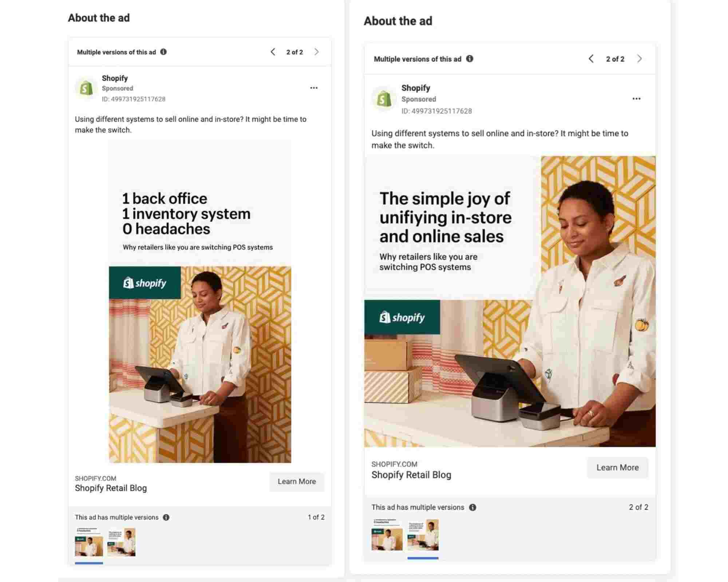Click info icon next to 'This ad has multiple versions' in left panel

point(166,517)
